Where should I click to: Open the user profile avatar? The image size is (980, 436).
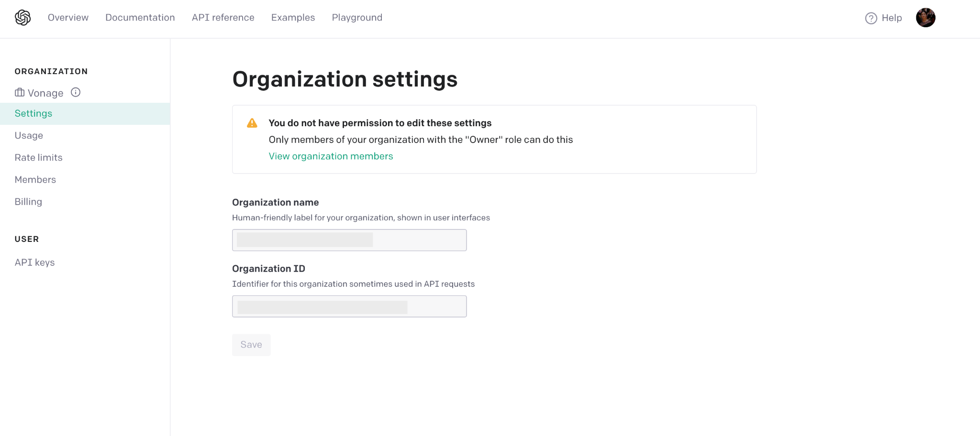tap(925, 18)
